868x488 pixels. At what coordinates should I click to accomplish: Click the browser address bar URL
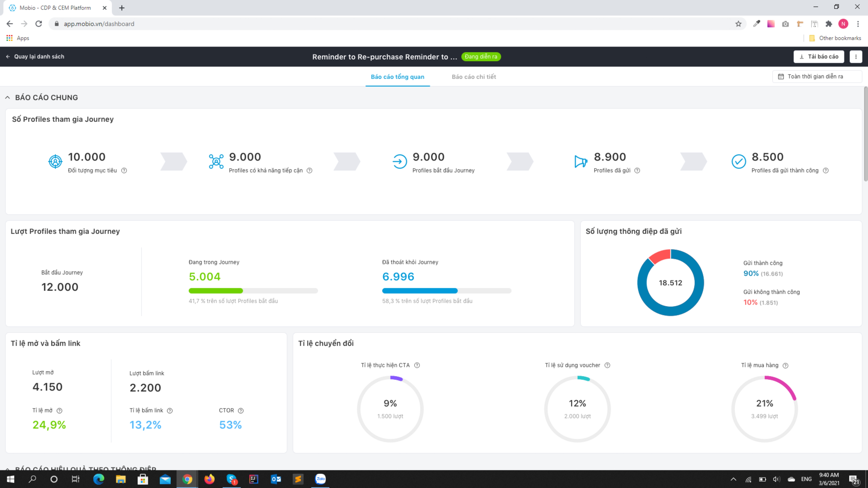99,24
